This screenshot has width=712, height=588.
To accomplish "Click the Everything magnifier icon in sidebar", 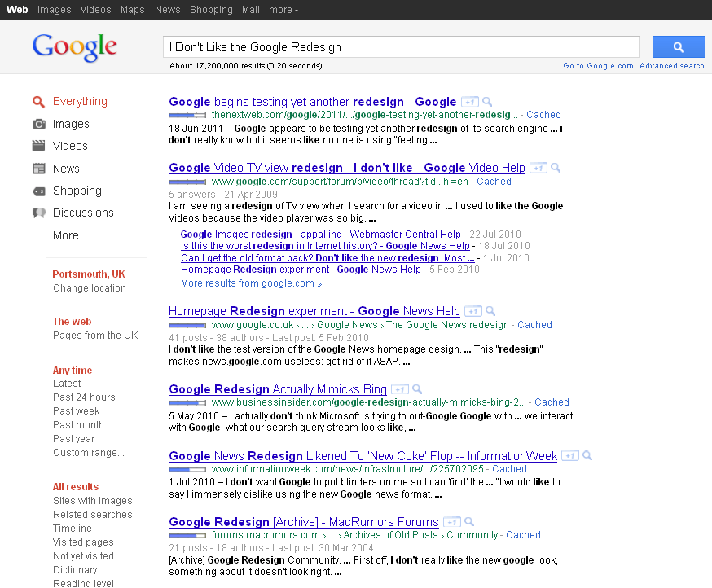I will 38,102.
